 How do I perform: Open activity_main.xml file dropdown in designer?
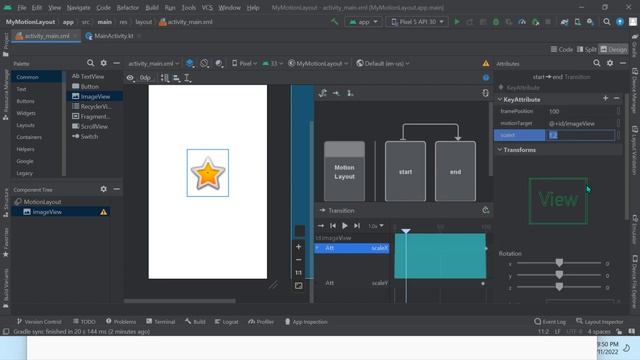(153, 63)
